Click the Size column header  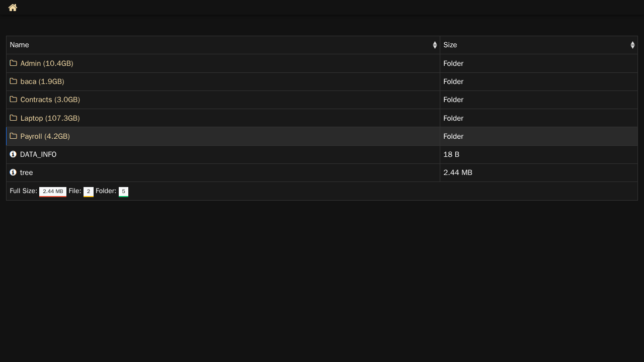(x=450, y=45)
